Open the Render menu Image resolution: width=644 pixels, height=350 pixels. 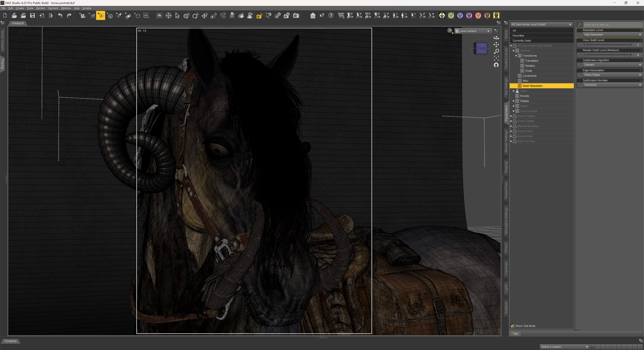(x=40, y=8)
